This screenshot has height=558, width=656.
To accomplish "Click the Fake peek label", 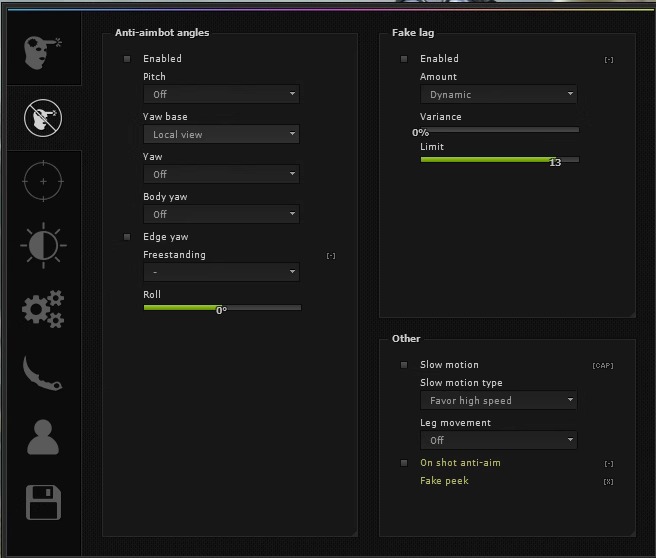I will pos(444,481).
